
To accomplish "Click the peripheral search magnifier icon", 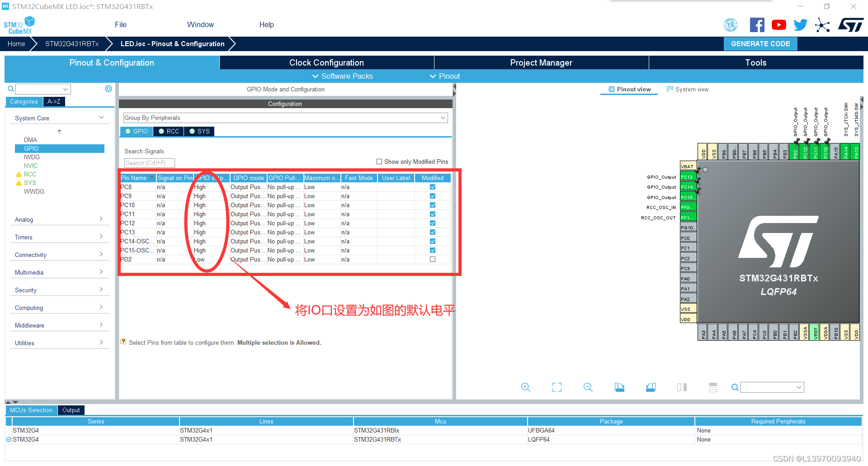I will click(x=11, y=89).
